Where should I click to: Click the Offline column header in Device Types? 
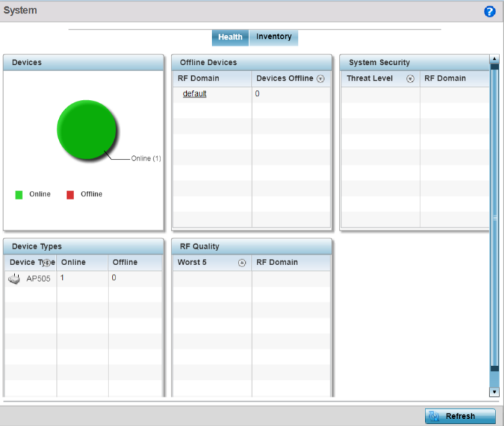[125, 262]
